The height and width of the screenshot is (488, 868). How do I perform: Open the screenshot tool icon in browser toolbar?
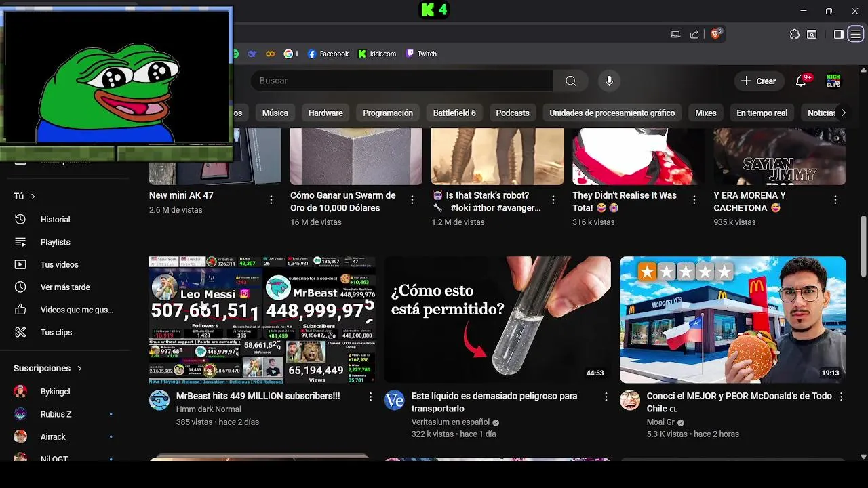(812, 34)
